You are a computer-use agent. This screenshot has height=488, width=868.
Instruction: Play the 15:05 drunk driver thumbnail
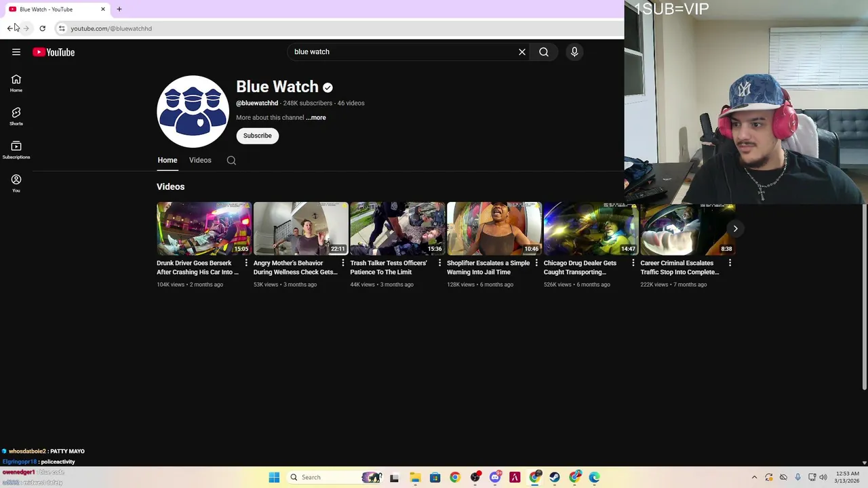[x=204, y=228]
